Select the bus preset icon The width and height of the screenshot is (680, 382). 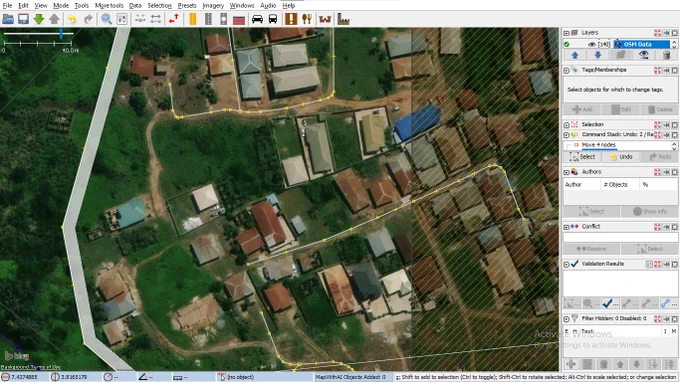[x=273, y=19]
